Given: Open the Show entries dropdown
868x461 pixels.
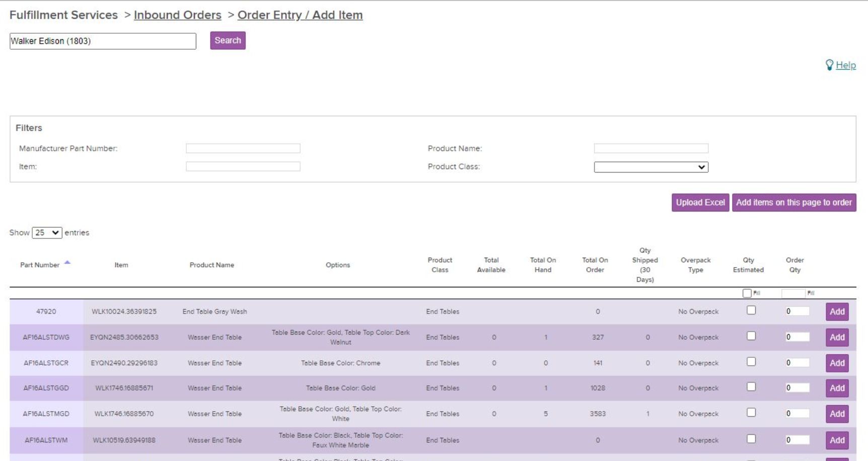Looking at the screenshot, I should (47, 233).
